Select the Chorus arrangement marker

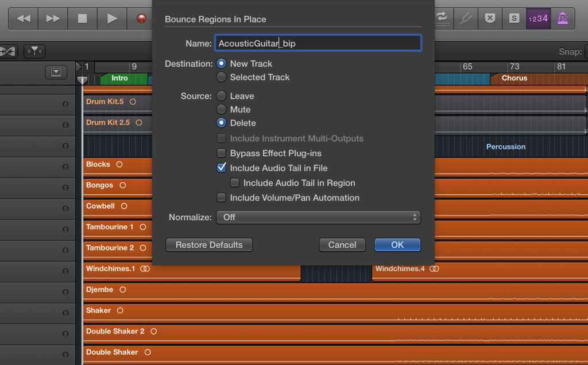click(539, 79)
